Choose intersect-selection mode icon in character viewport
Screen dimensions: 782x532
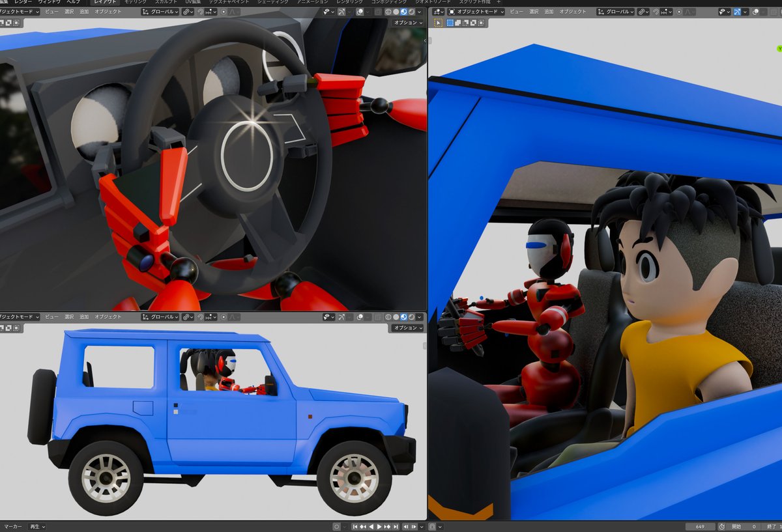[x=481, y=22]
